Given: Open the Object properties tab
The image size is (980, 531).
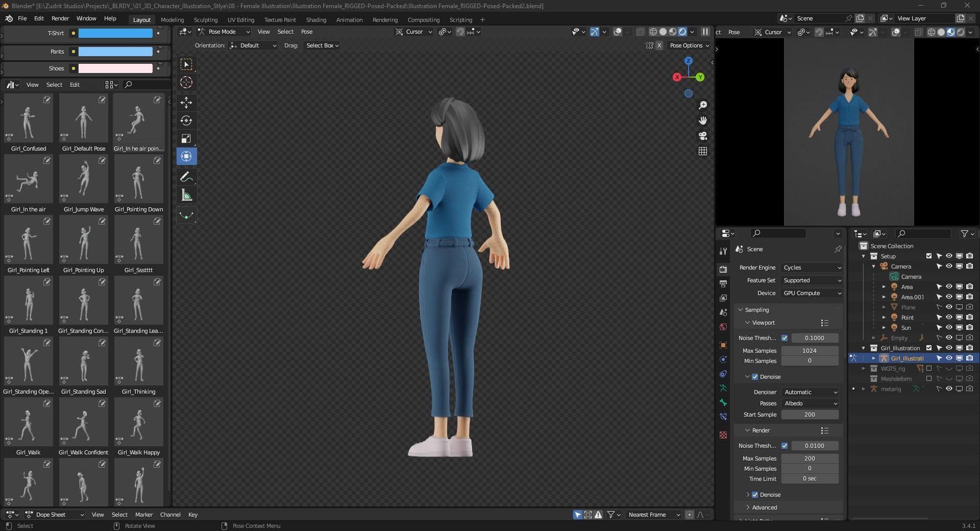Looking at the screenshot, I should (723, 345).
